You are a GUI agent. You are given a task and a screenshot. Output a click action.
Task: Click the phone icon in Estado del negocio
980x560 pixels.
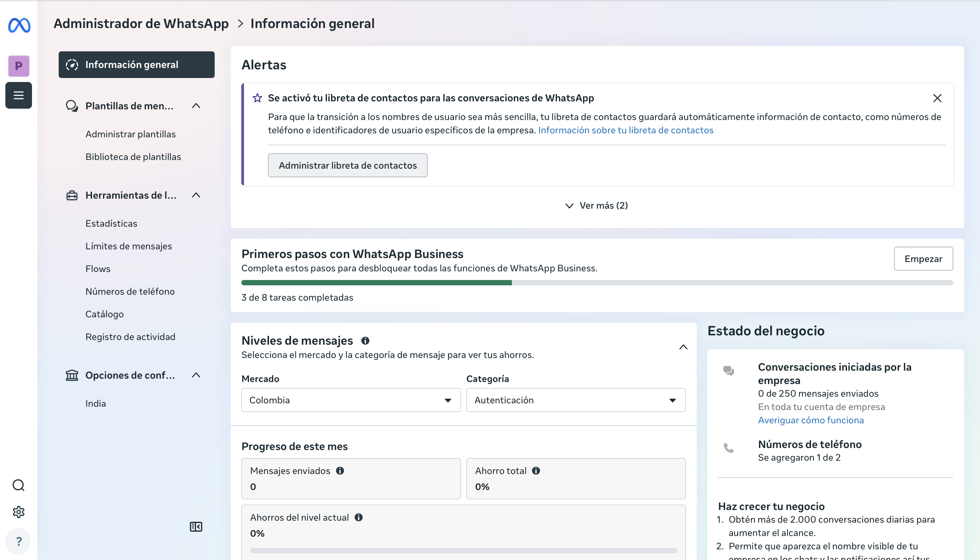728,448
